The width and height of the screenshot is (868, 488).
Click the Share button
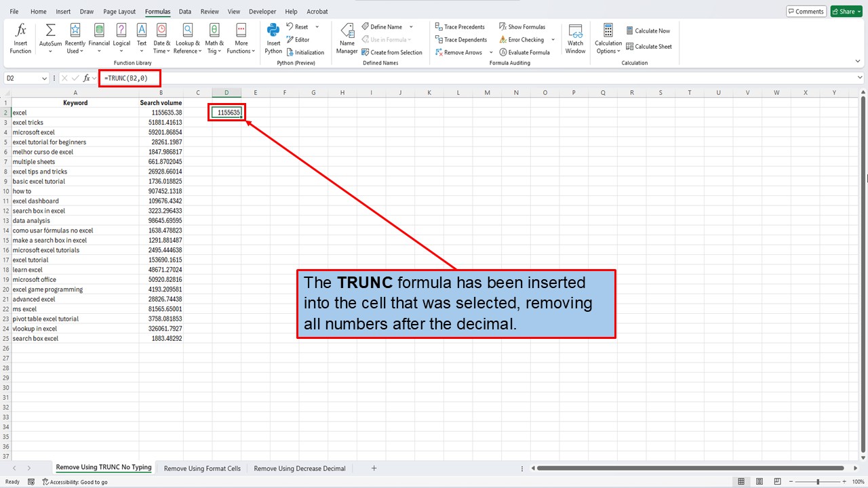click(x=846, y=11)
